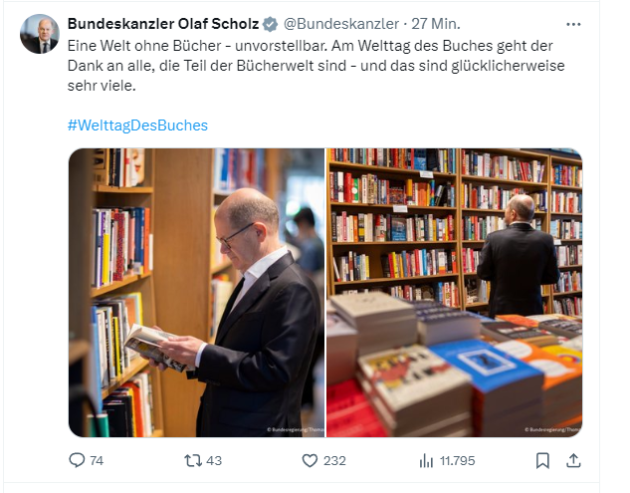This screenshot has height=493, width=630.
Task: Open Olaf Scholz profile avatar
Action: click(40, 34)
